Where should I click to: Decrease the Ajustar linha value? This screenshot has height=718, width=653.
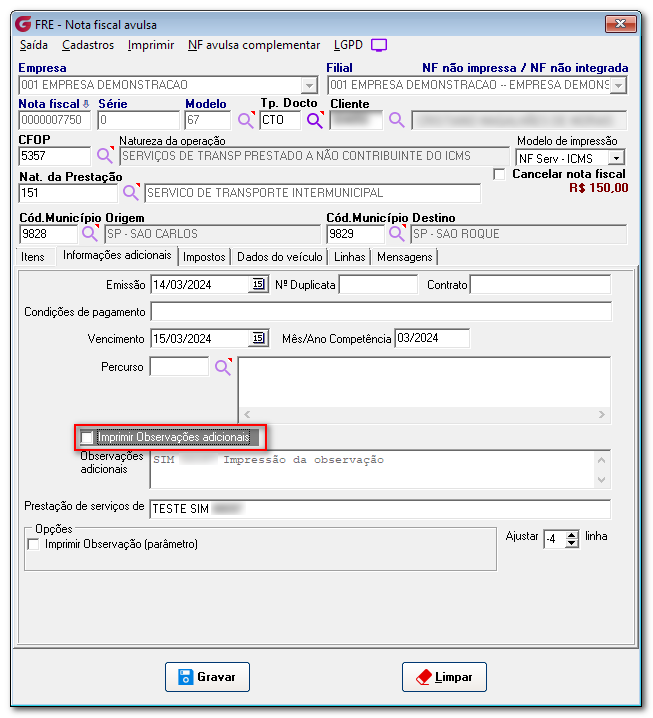click(x=571, y=543)
